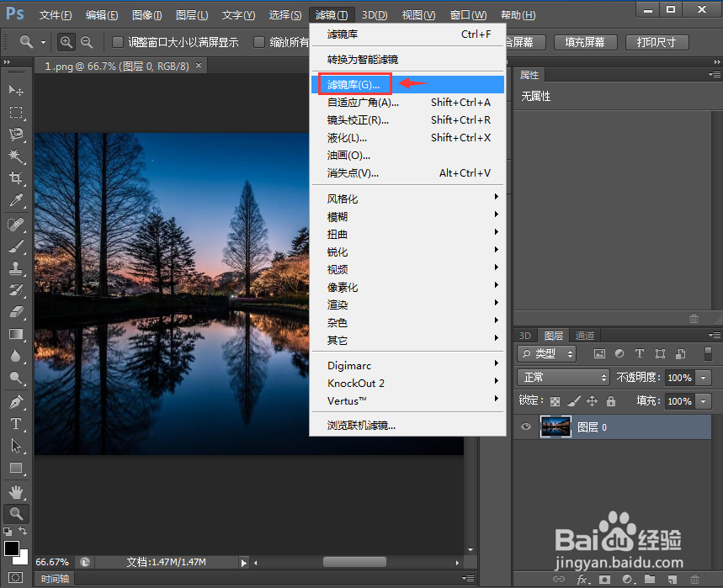Toggle lock transparent pixels

(x=556, y=401)
